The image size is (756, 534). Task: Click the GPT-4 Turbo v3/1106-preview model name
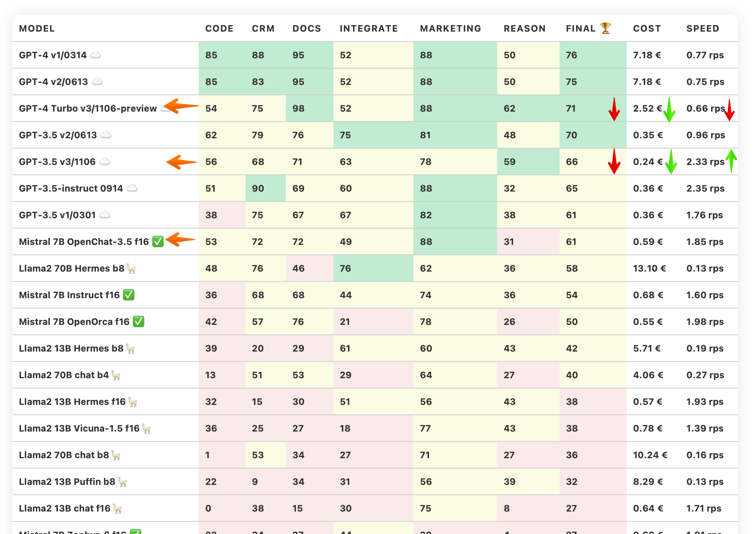point(88,109)
